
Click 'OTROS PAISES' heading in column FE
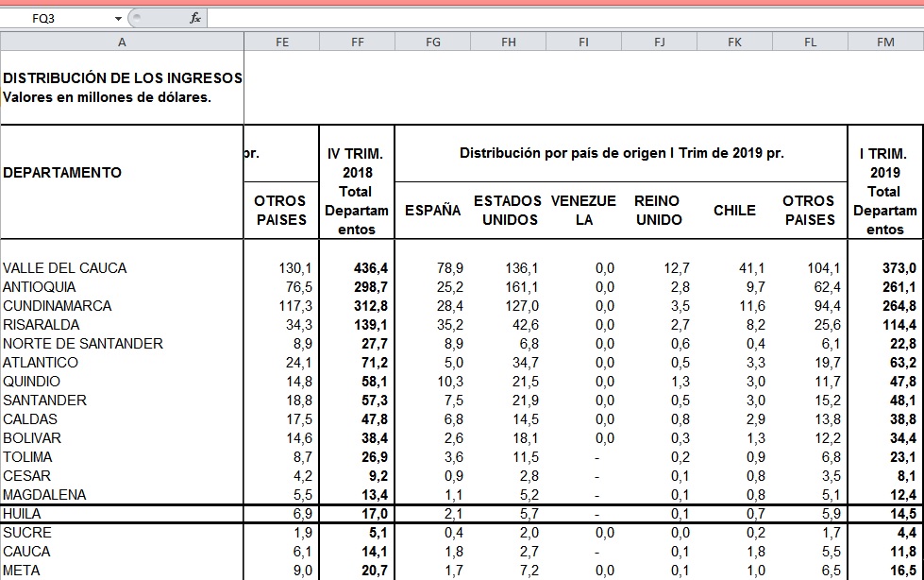(x=281, y=210)
